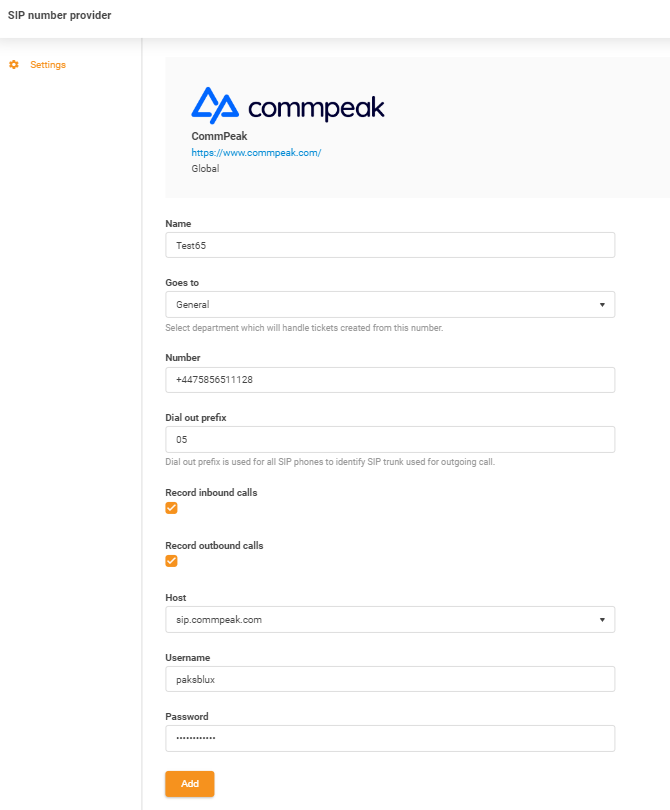The width and height of the screenshot is (670, 810).
Task: Enable the Record inbound calls checkbox
Action: click(x=171, y=508)
